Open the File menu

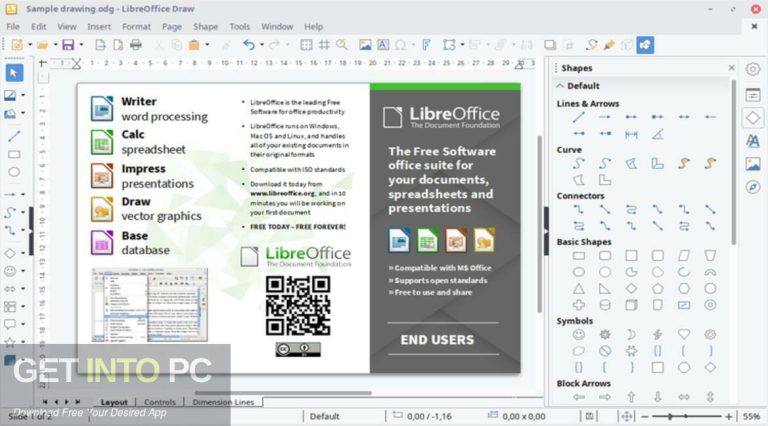coord(13,26)
